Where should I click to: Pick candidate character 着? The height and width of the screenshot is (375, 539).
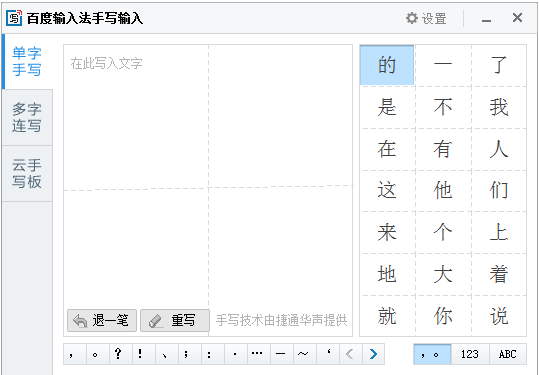coord(499,274)
